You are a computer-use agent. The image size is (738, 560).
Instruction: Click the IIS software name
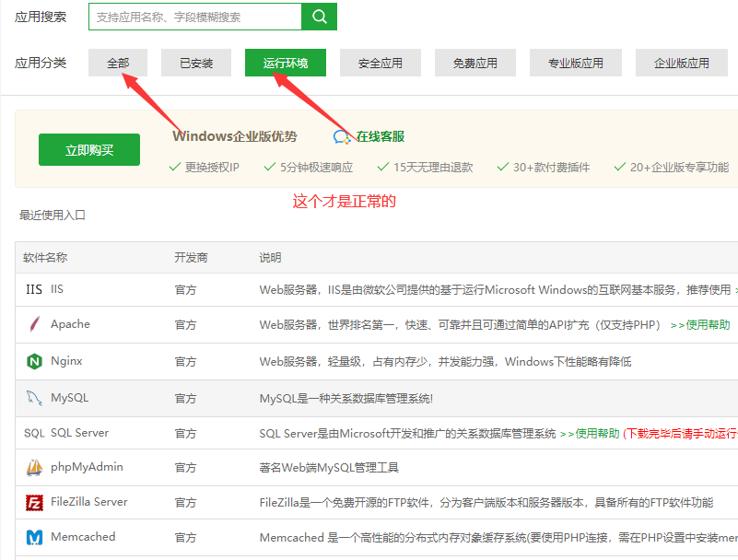click(57, 289)
